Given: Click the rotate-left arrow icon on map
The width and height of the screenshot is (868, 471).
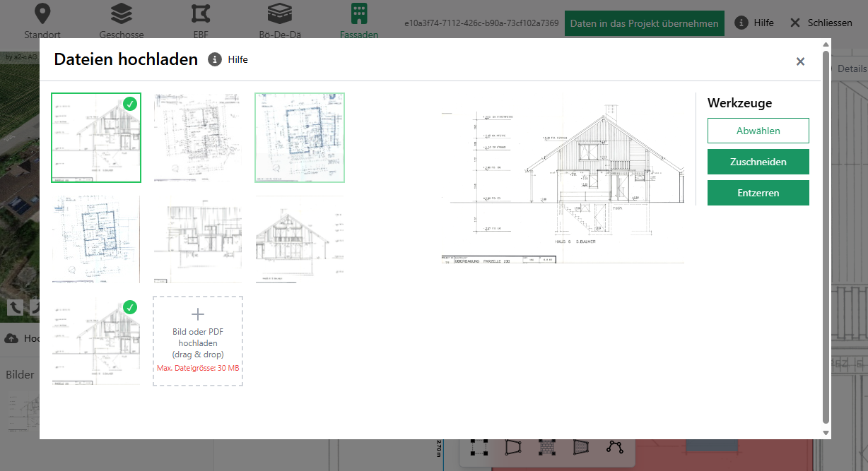Looking at the screenshot, I should coord(15,306).
